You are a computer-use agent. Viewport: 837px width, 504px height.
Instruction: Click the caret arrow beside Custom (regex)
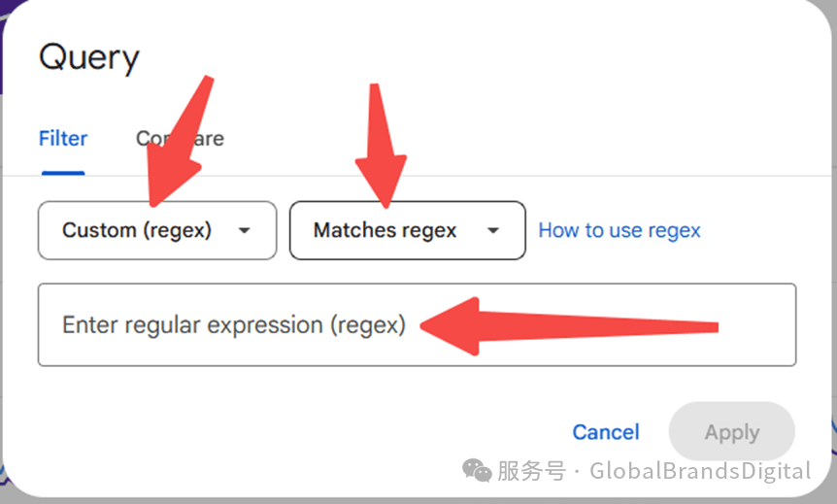click(244, 231)
